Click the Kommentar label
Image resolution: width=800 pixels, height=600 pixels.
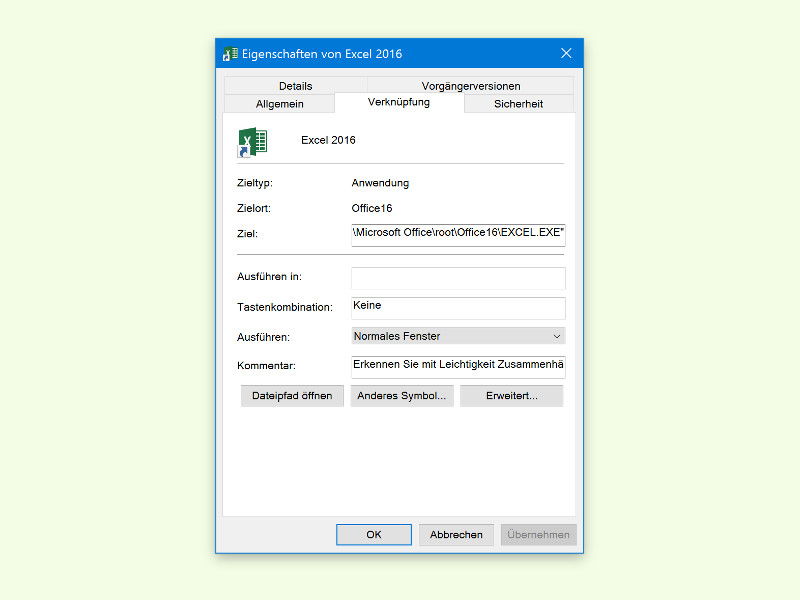(266, 366)
